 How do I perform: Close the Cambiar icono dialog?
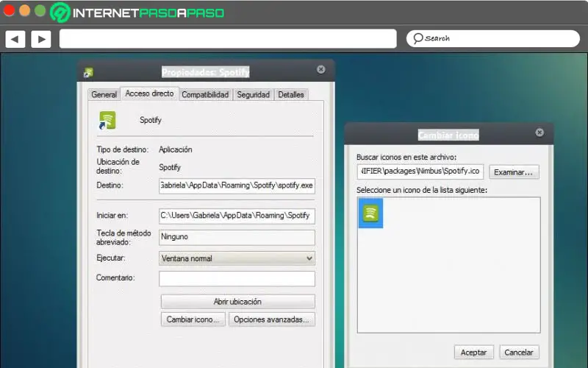539,132
